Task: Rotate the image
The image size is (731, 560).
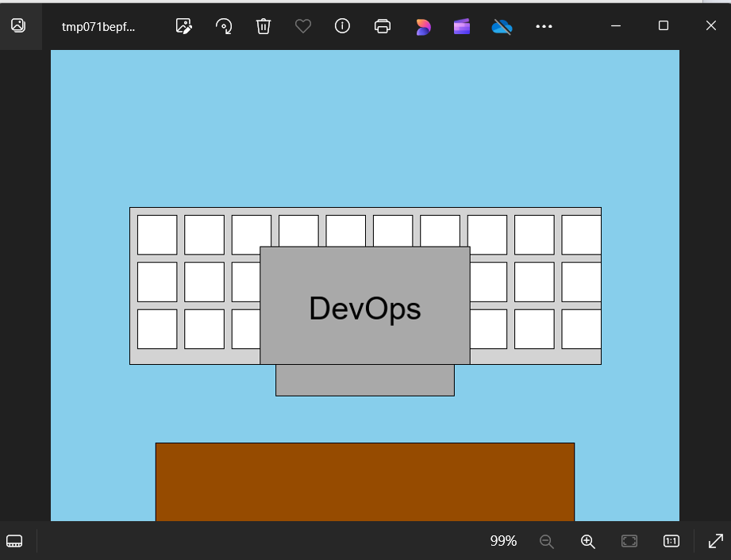Action: [224, 25]
